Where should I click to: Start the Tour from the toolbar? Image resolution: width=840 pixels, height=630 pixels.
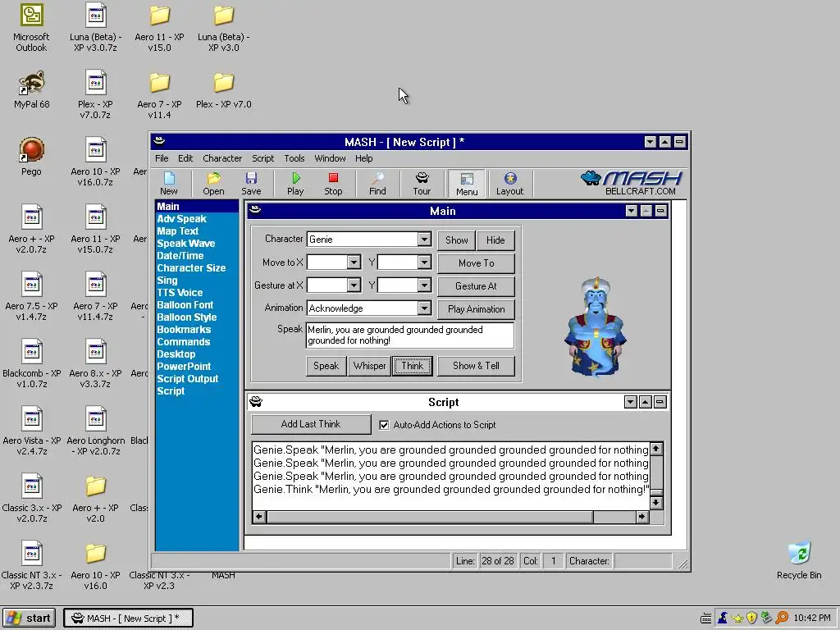click(422, 184)
